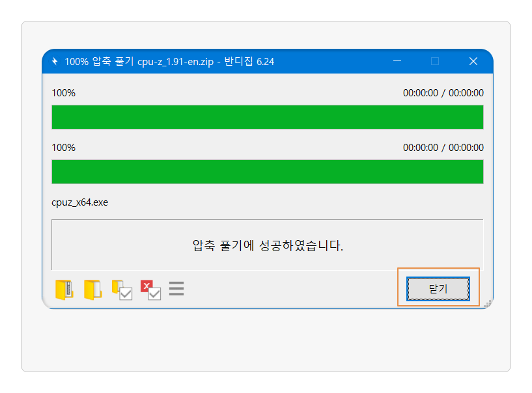532x393 pixels.
Task: Click the window resize grip corner
Action: 488,304
